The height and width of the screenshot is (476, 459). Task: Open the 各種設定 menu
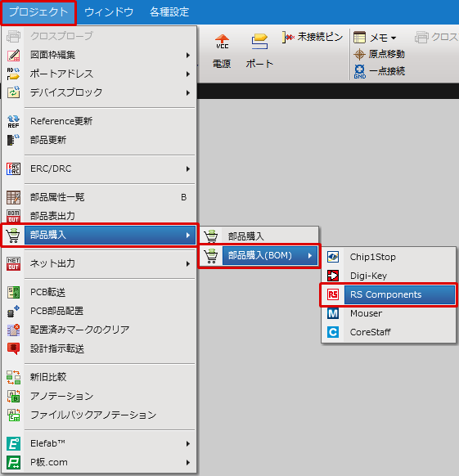tap(169, 12)
